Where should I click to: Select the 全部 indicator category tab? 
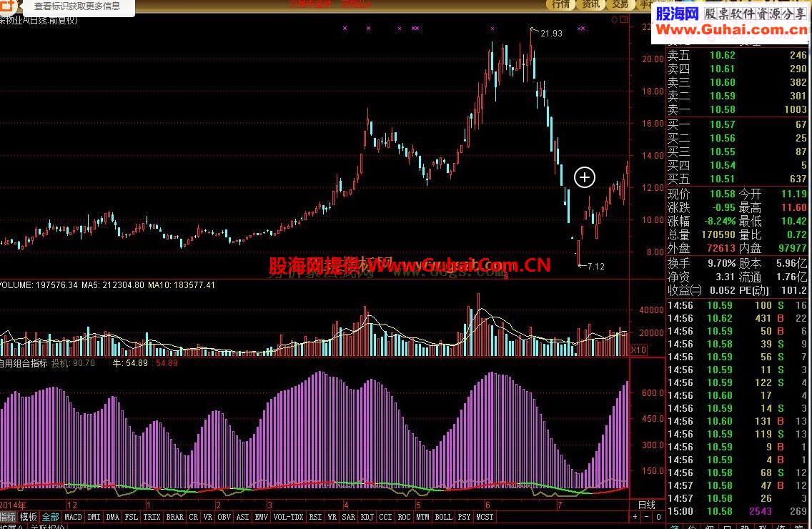tap(50, 517)
